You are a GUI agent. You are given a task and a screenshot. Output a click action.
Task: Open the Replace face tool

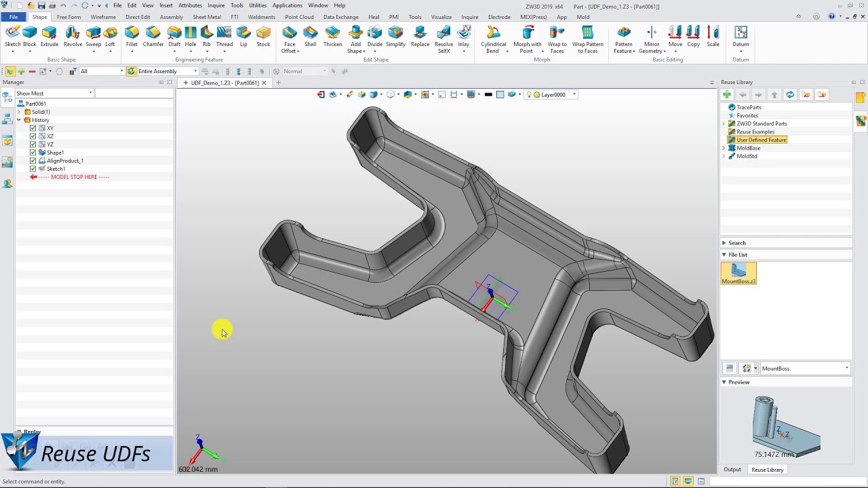(x=420, y=37)
